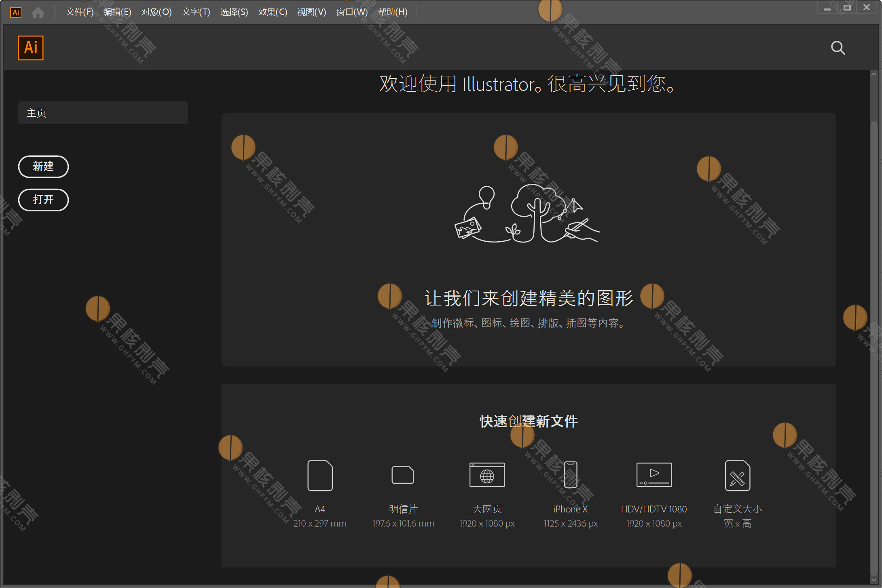Click the 打开 button
This screenshot has width=882, height=588.
pyautogui.click(x=43, y=200)
